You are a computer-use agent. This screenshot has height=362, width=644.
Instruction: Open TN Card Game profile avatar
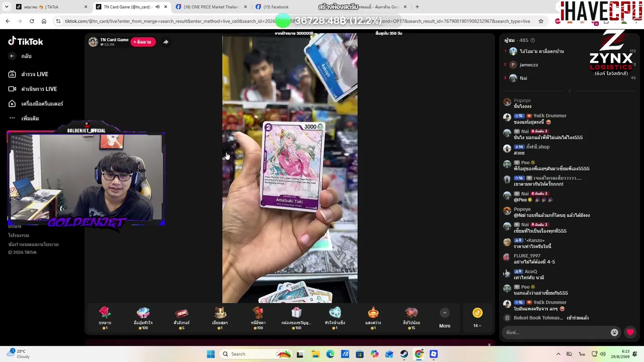[x=93, y=42]
